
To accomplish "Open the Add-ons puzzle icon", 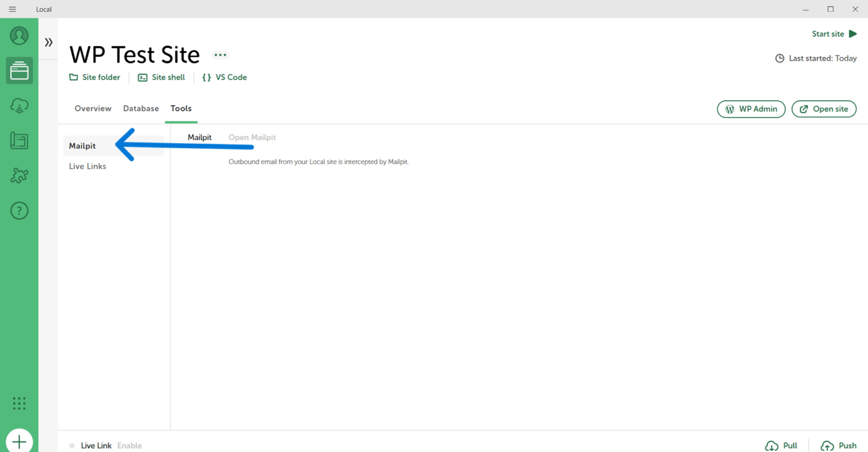I will click(x=19, y=176).
